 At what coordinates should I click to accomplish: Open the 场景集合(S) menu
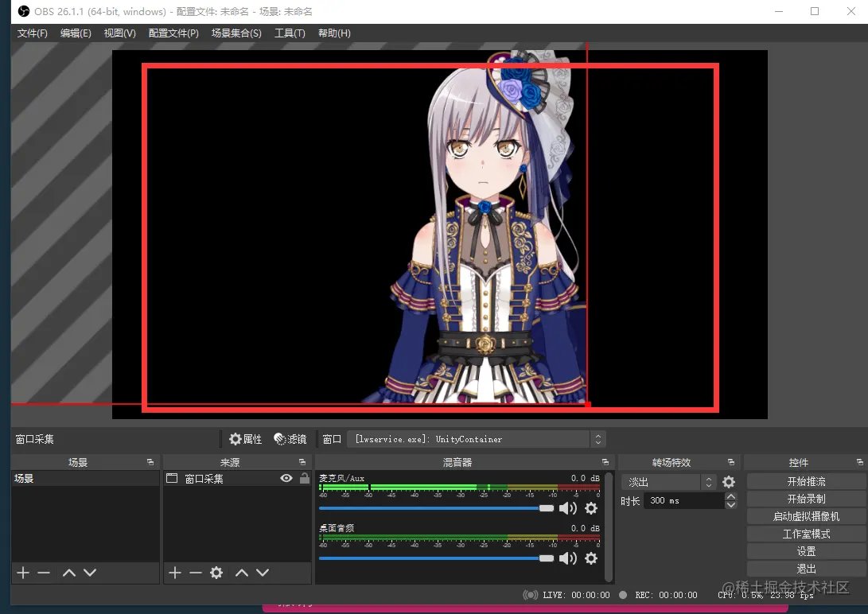(x=236, y=33)
